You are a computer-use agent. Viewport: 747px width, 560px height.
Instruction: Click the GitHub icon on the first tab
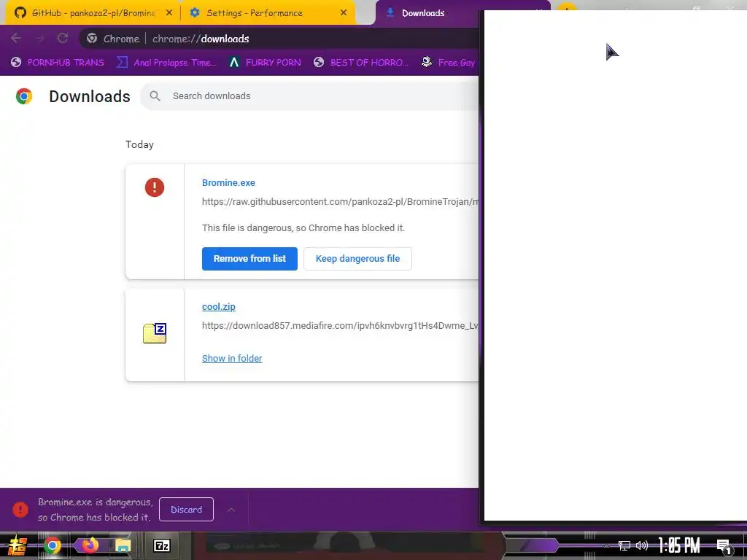[20, 13]
